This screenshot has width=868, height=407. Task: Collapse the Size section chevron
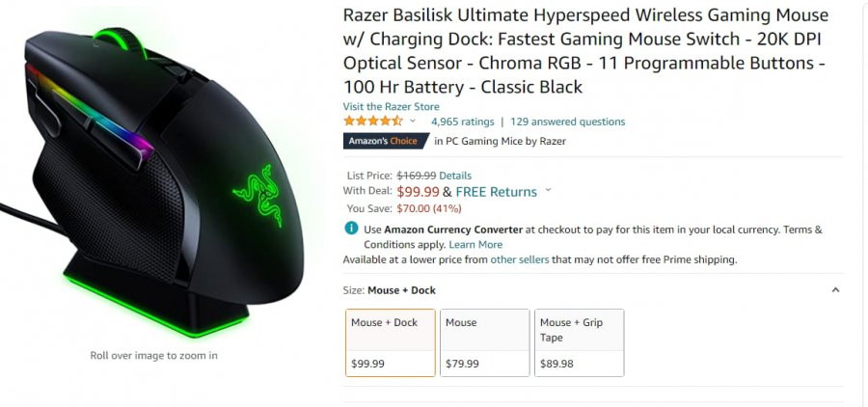(836, 289)
